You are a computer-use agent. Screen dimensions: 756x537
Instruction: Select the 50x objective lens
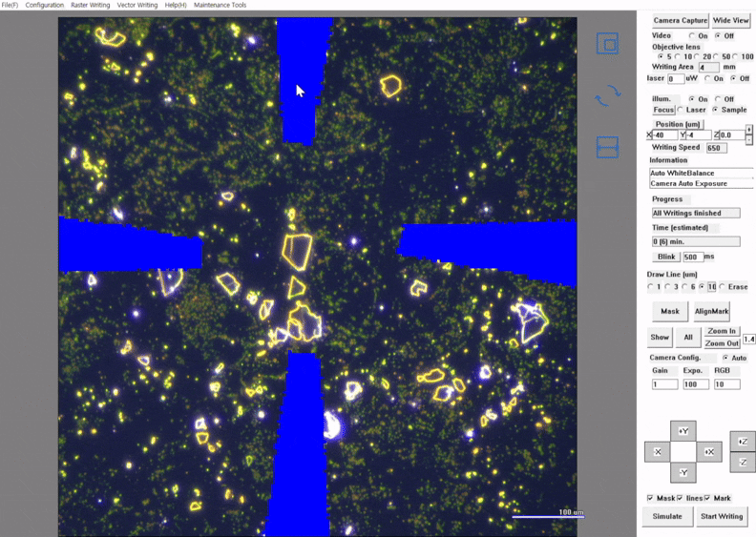[x=716, y=57]
